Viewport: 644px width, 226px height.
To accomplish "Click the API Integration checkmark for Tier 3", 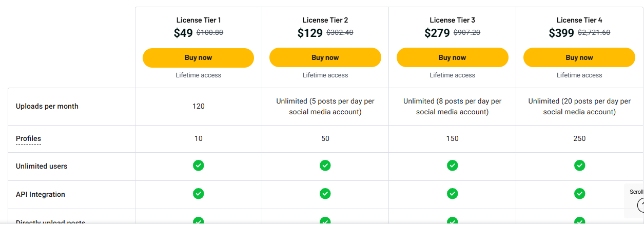I will [x=452, y=194].
